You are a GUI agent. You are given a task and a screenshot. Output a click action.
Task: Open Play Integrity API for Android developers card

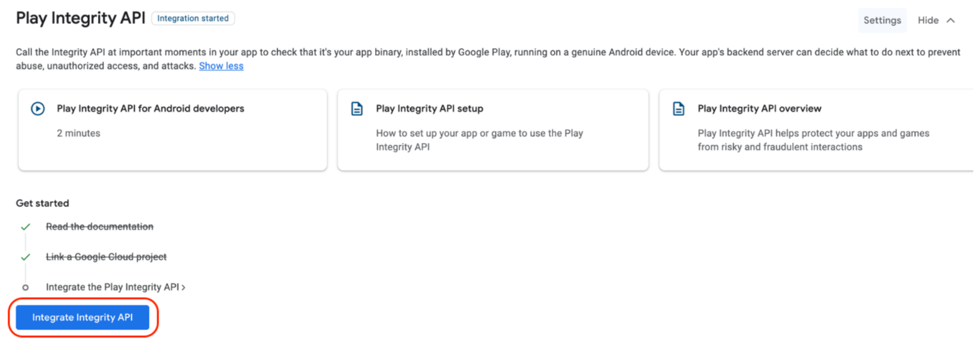173,130
